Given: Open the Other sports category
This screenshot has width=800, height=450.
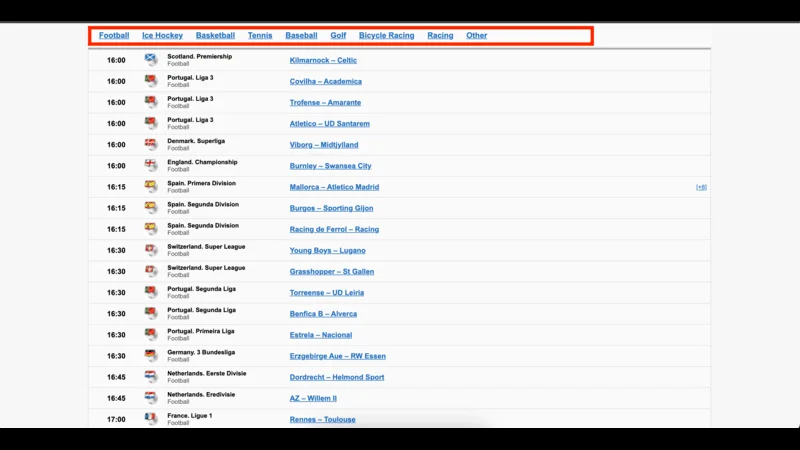Looking at the screenshot, I should pyautogui.click(x=476, y=36).
